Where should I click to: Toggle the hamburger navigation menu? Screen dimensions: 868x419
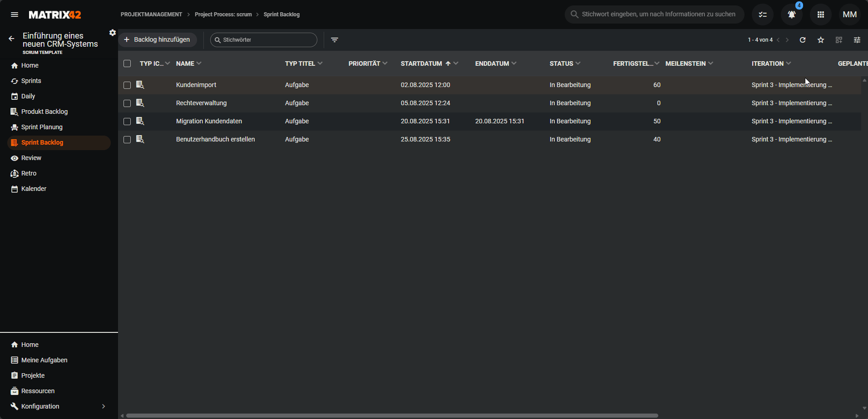point(15,15)
